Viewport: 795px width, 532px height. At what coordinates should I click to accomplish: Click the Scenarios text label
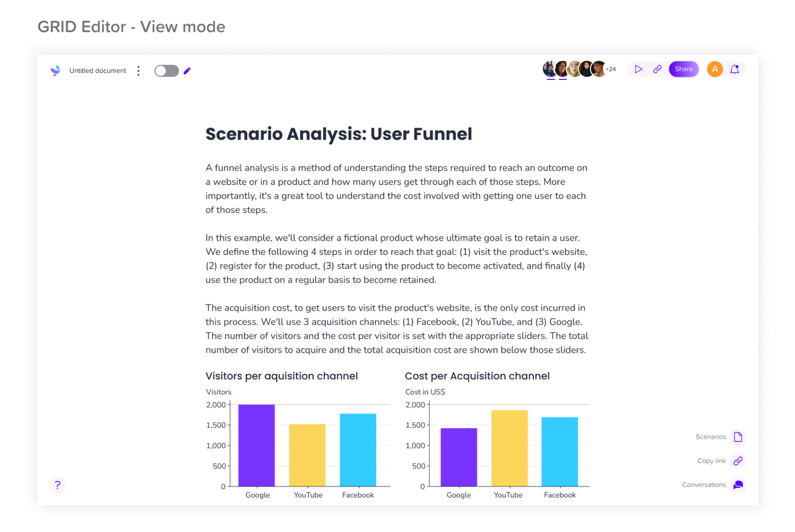(x=710, y=436)
